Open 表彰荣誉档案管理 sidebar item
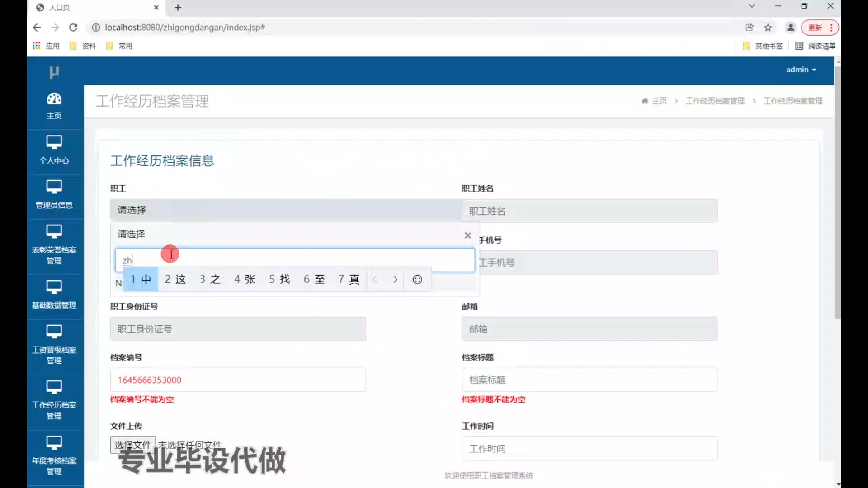The height and width of the screenshot is (488, 868). pos(54,244)
